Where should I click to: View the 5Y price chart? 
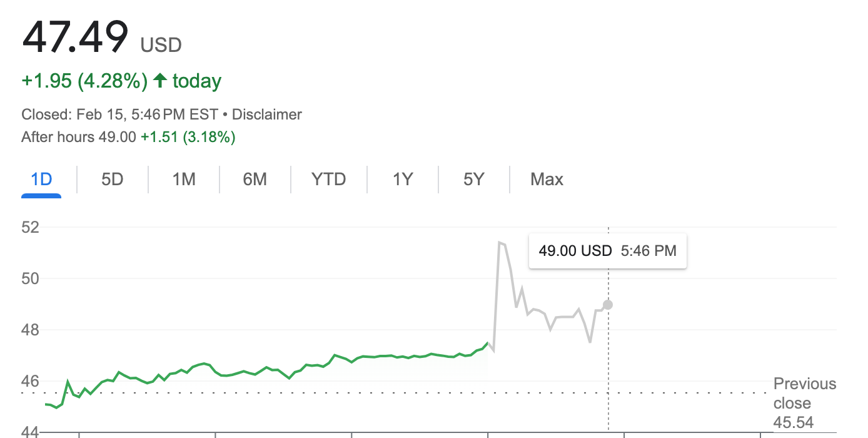tap(474, 180)
